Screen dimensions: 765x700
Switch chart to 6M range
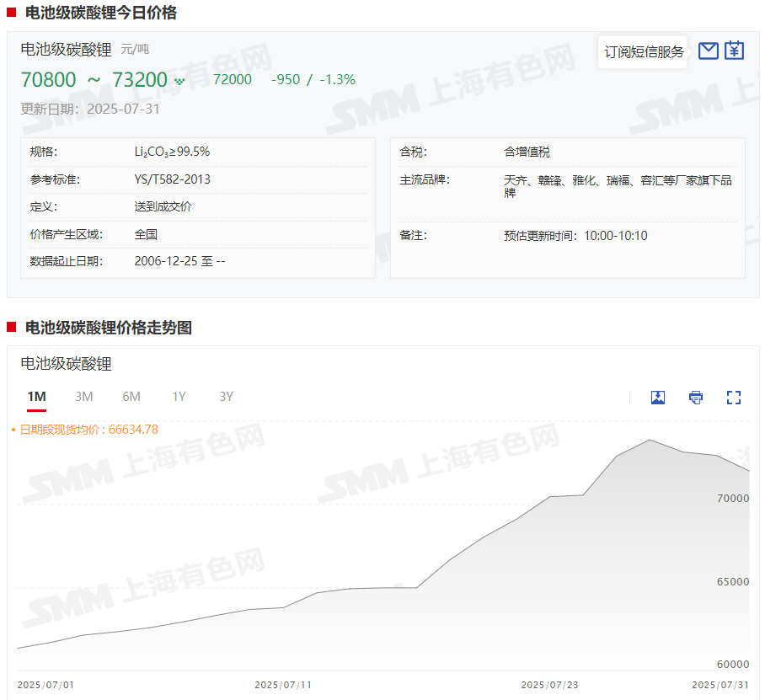[131, 397]
